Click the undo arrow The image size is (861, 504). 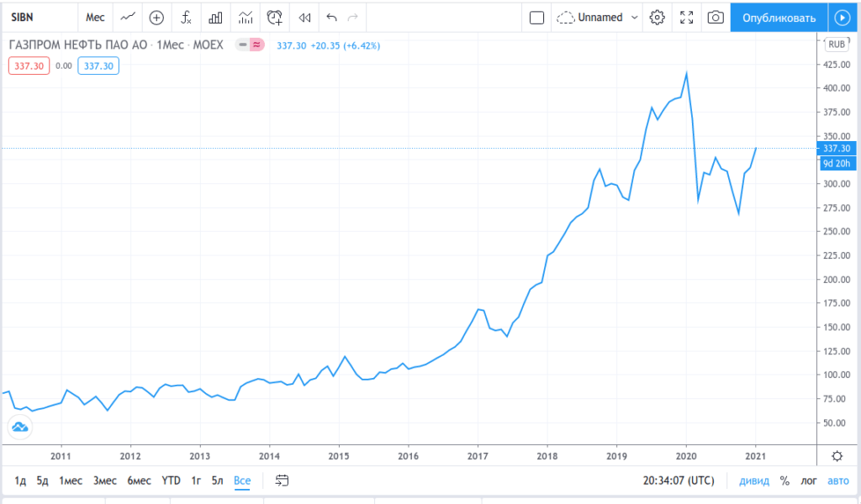(x=331, y=17)
